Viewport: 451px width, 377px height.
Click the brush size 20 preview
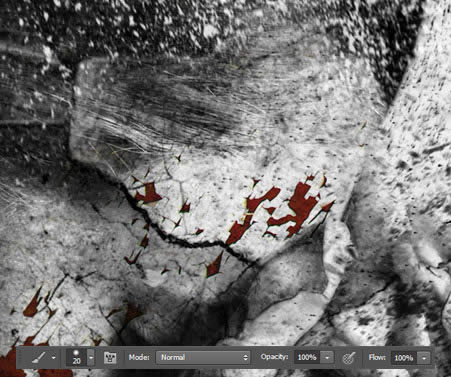tap(76, 358)
